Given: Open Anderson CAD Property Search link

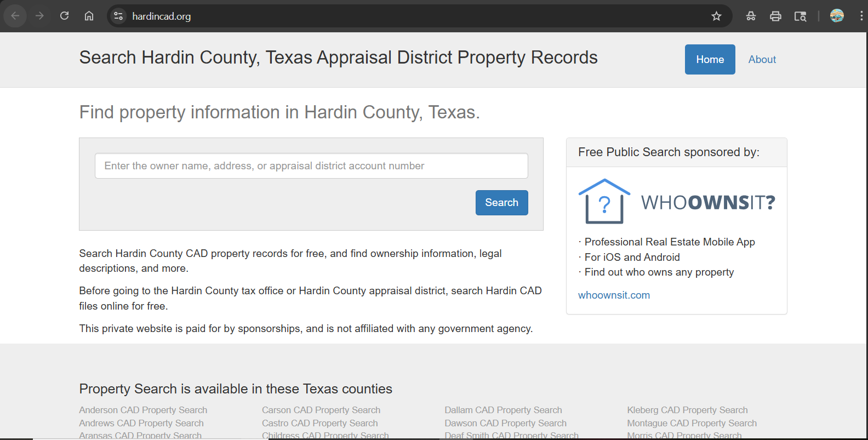Looking at the screenshot, I should [143, 410].
